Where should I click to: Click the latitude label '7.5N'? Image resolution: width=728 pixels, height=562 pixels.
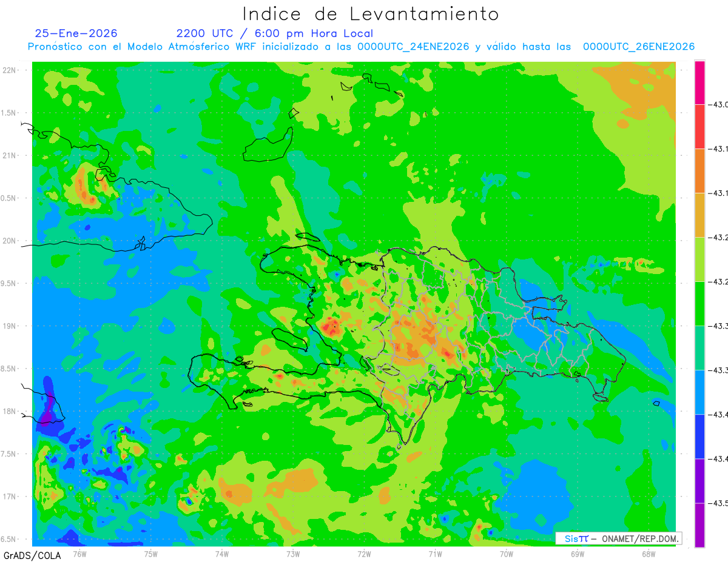[x=9, y=454]
